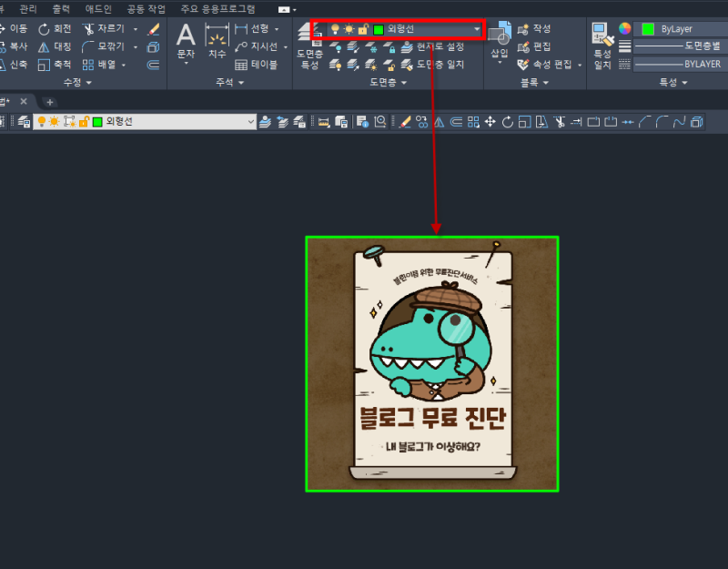Click the Trim scissors icon in modify toolbar
Screen dimensions: 728x569
click(560, 122)
